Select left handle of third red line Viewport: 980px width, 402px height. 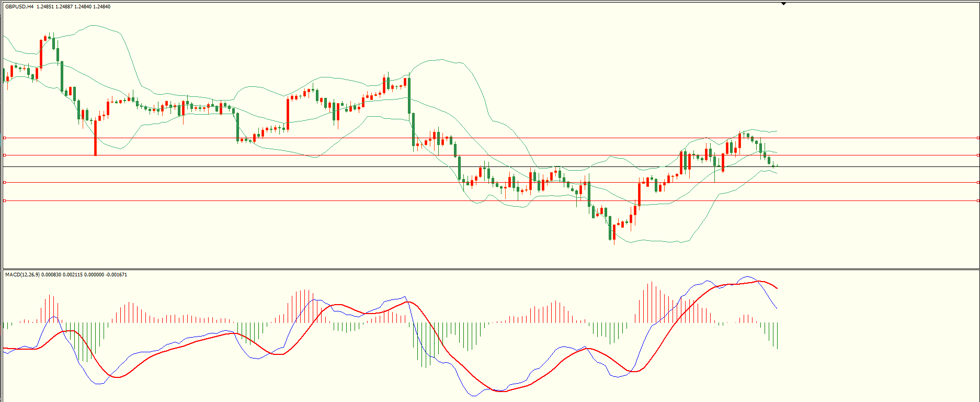[5, 182]
